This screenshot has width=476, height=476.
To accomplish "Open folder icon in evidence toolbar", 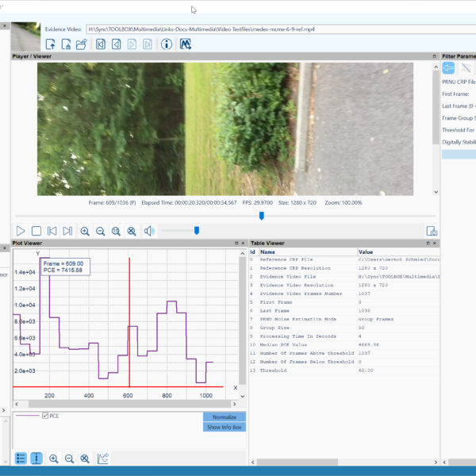I will 82,44.
